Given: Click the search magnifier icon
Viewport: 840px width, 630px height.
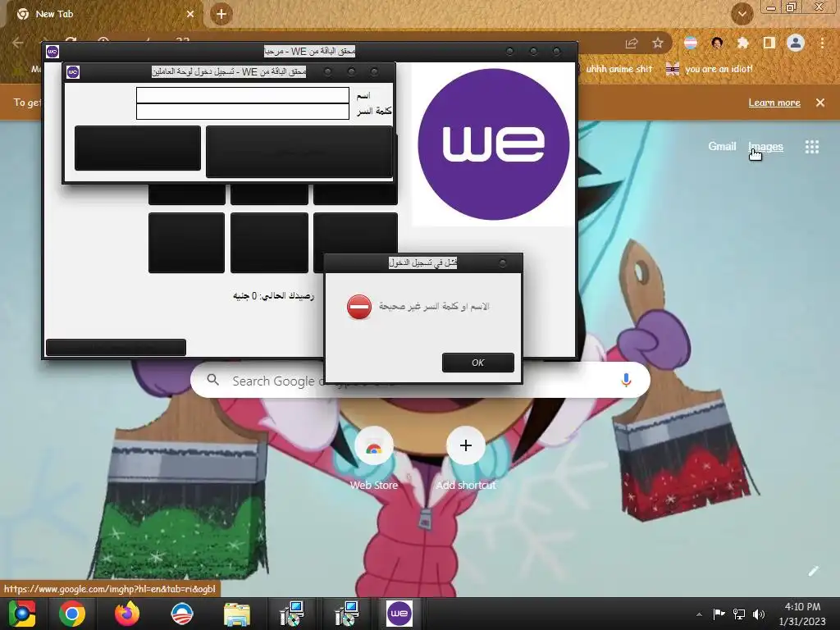Looking at the screenshot, I should point(213,380).
